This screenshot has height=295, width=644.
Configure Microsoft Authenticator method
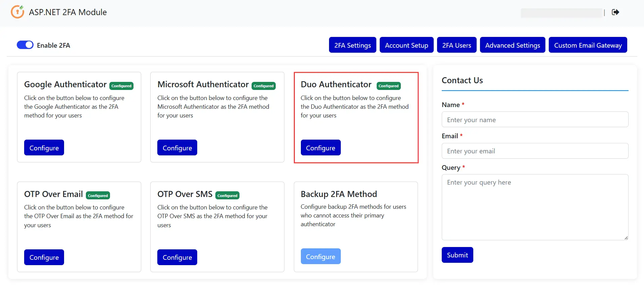click(x=177, y=148)
